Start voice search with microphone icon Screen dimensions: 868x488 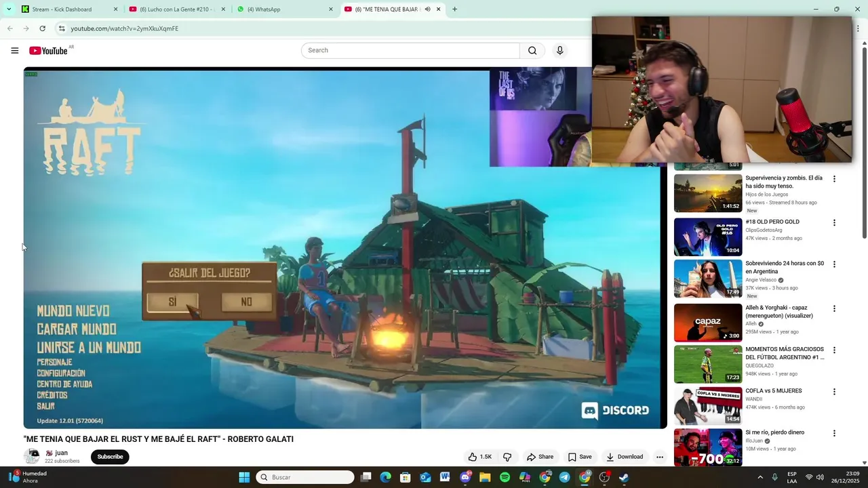(559, 50)
